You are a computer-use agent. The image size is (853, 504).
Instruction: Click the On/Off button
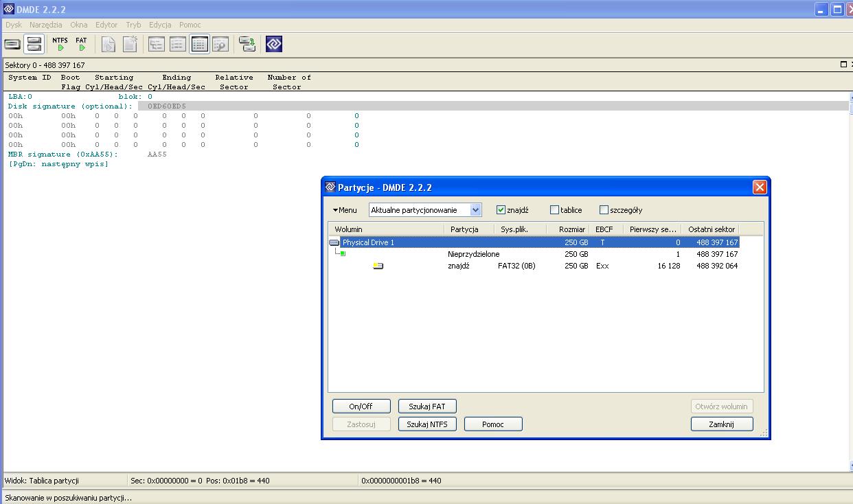tap(361, 406)
